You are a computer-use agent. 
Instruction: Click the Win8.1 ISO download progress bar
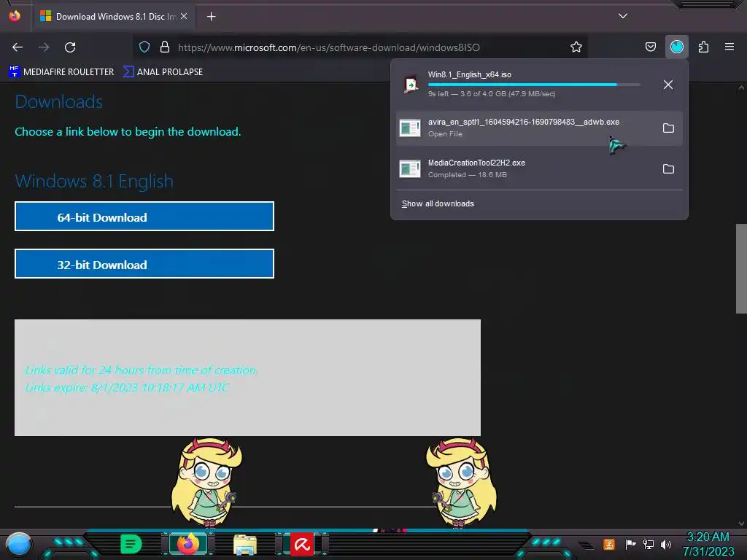coord(534,85)
